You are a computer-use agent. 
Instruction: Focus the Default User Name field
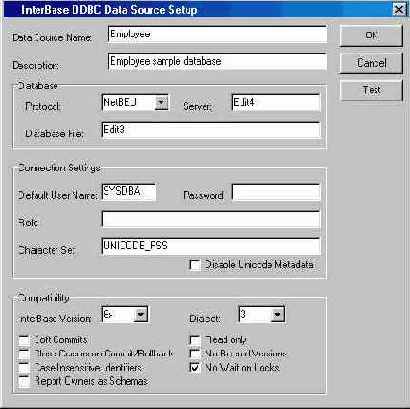coord(129,192)
